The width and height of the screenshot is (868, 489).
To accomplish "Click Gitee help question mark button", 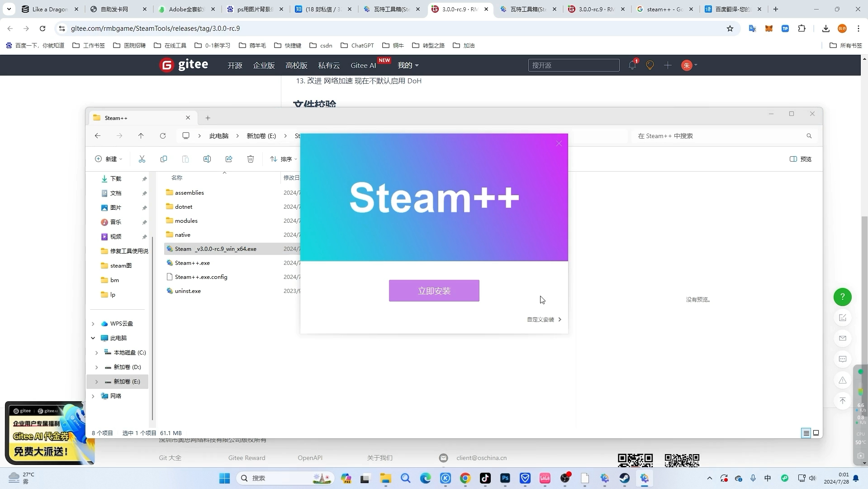I will (842, 297).
